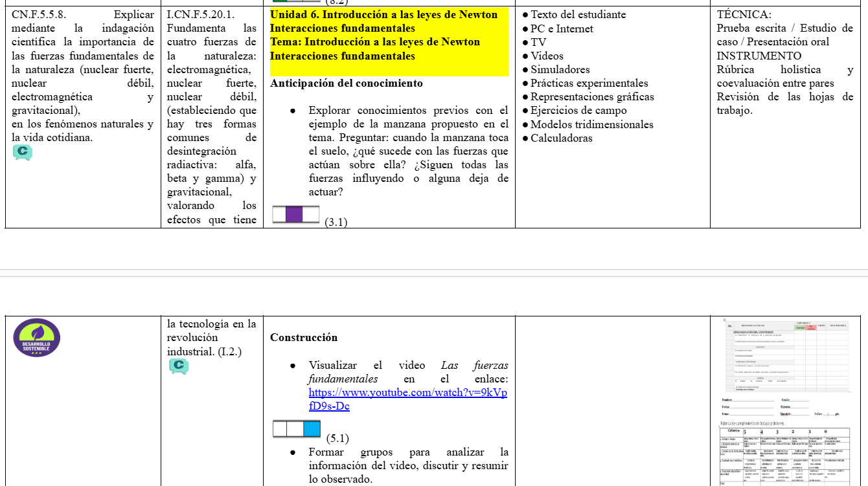The width and height of the screenshot is (868, 486).
Task: Click the reference number '(5.1)'
Action: click(x=337, y=438)
